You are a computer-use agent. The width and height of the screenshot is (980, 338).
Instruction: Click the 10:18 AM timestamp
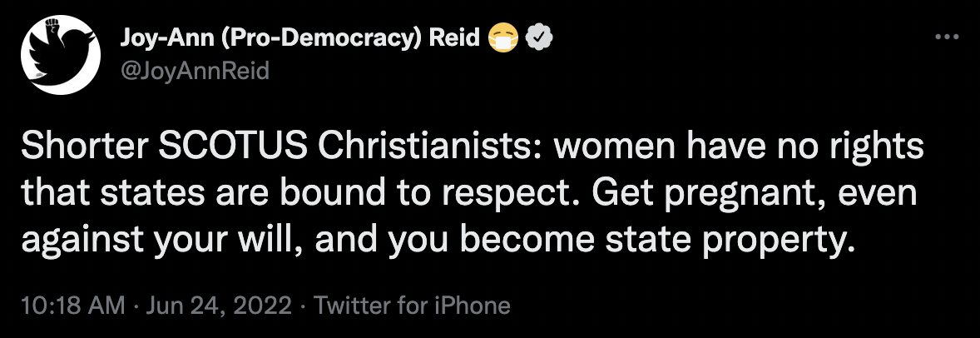(73, 306)
